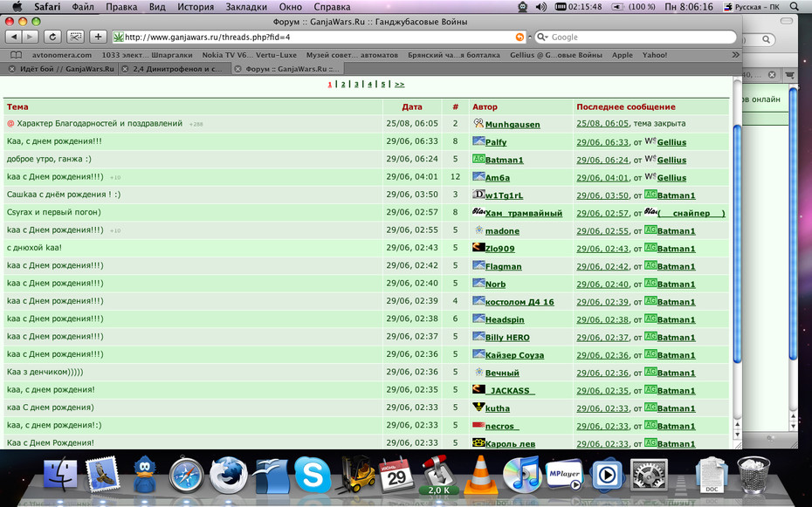This screenshot has width=812, height=507.
Task: Launch Firefox from the Dock
Action: [229, 474]
